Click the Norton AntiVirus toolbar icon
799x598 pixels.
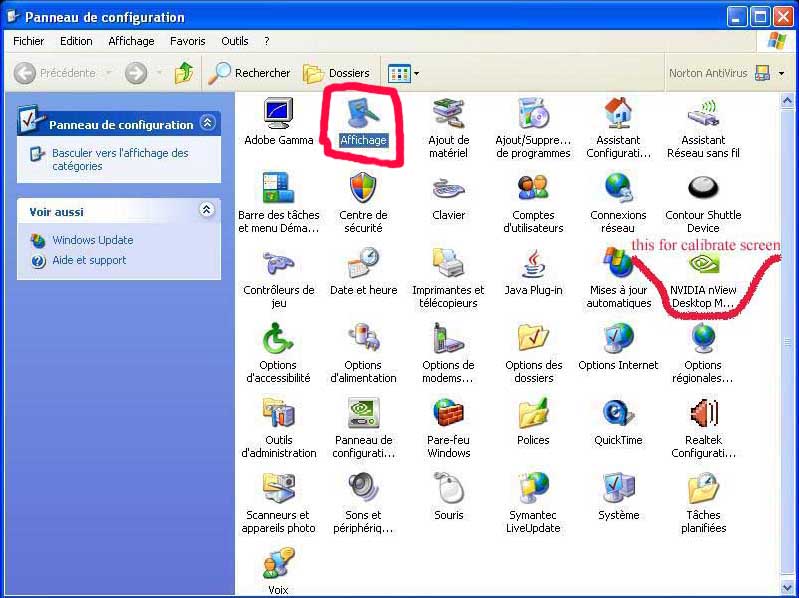coord(762,73)
